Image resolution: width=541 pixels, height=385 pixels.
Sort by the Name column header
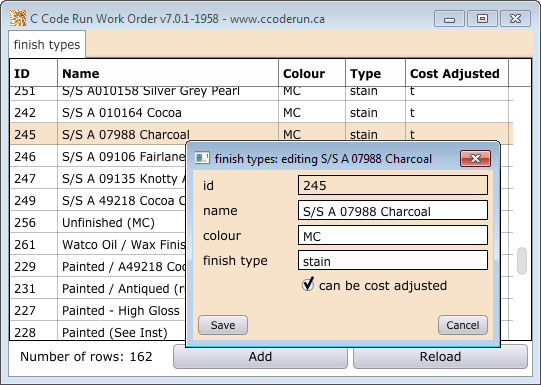point(168,73)
